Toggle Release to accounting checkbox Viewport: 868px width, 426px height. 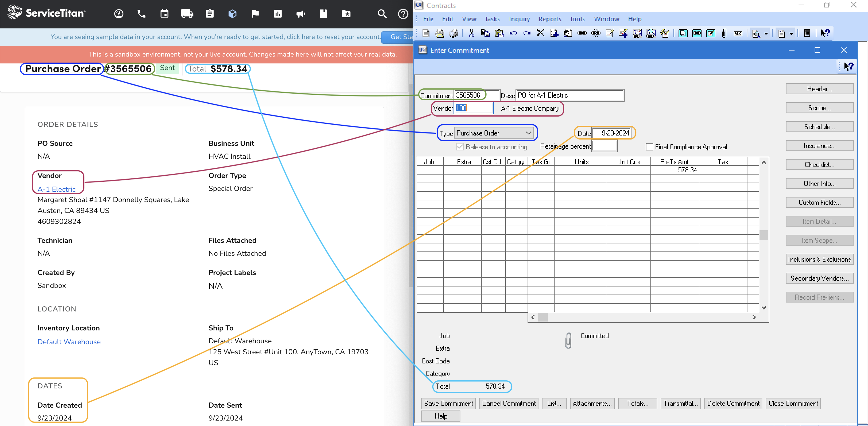(x=460, y=147)
